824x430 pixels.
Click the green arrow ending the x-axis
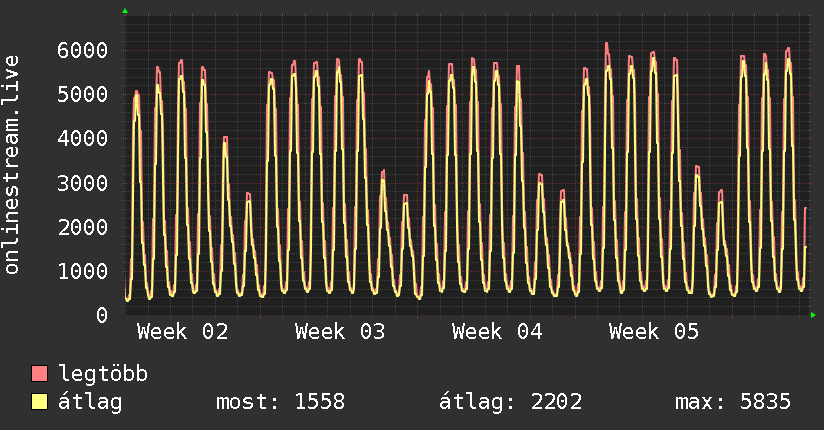click(814, 315)
